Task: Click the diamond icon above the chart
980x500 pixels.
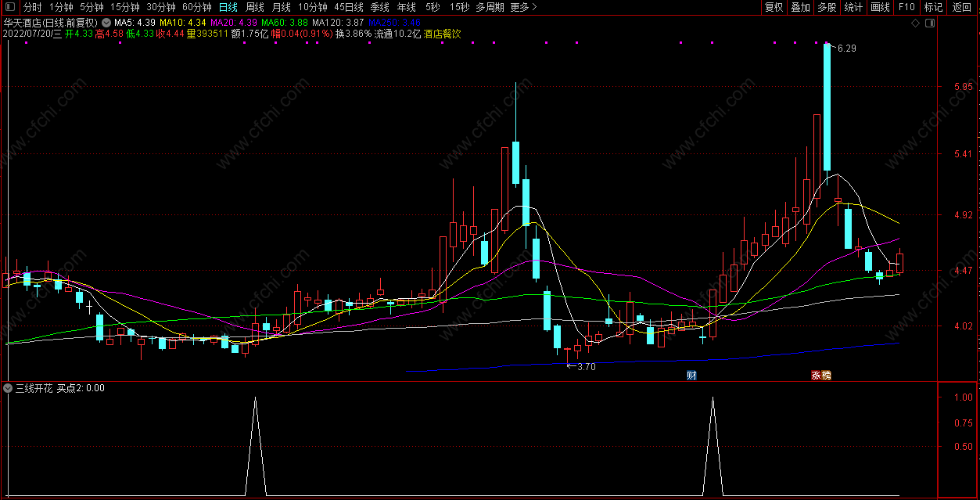Action: [x=915, y=23]
